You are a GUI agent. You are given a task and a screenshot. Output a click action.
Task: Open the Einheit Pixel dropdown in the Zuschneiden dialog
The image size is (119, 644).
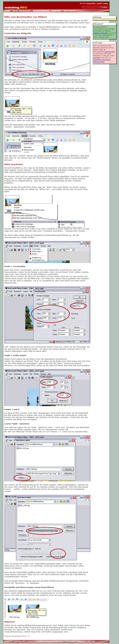(84, 306)
